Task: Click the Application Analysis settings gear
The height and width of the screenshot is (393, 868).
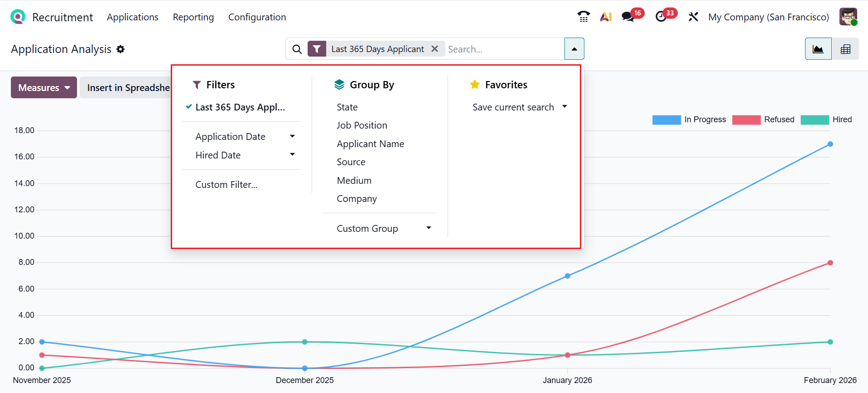Action: pos(121,49)
